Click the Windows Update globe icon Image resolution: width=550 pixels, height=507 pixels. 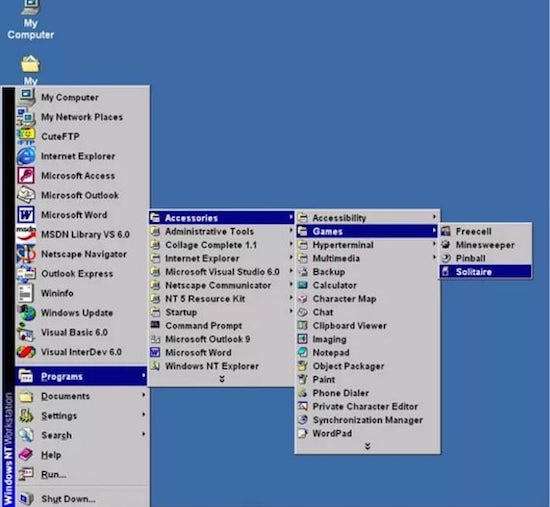(x=27, y=313)
